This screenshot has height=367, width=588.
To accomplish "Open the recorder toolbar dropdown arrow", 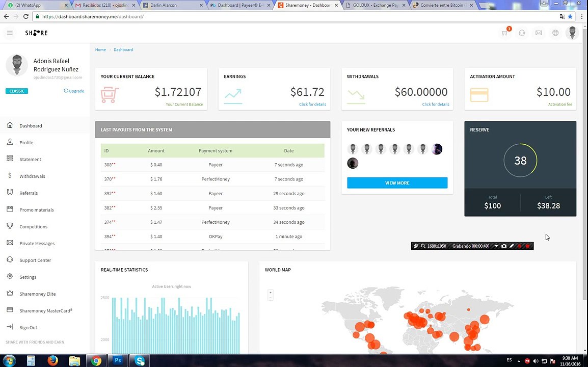I will (496, 246).
